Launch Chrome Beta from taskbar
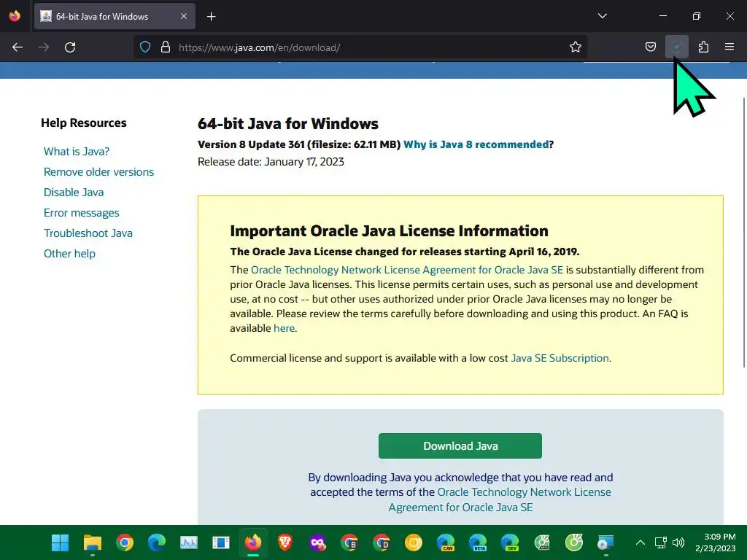This screenshot has height=560, width=747. coord(349,542)
